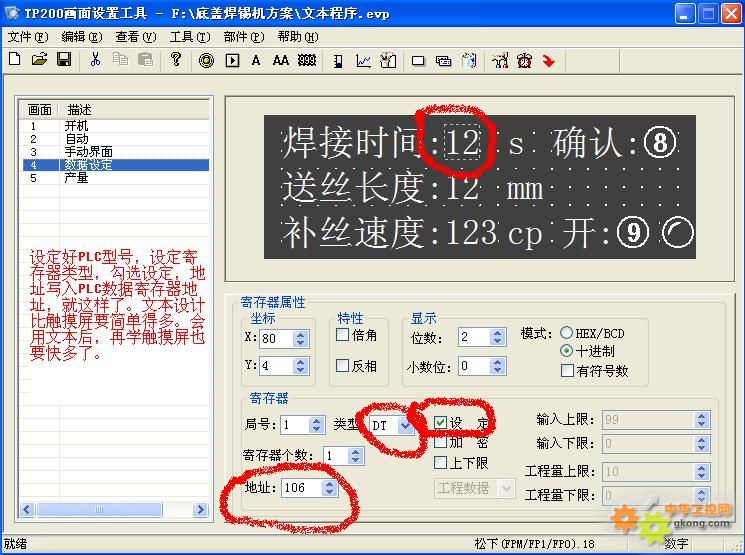The width and height of the screenshot is (745, 555).
Task: Open a project with the folder icon
Action: tap(39, 59)
